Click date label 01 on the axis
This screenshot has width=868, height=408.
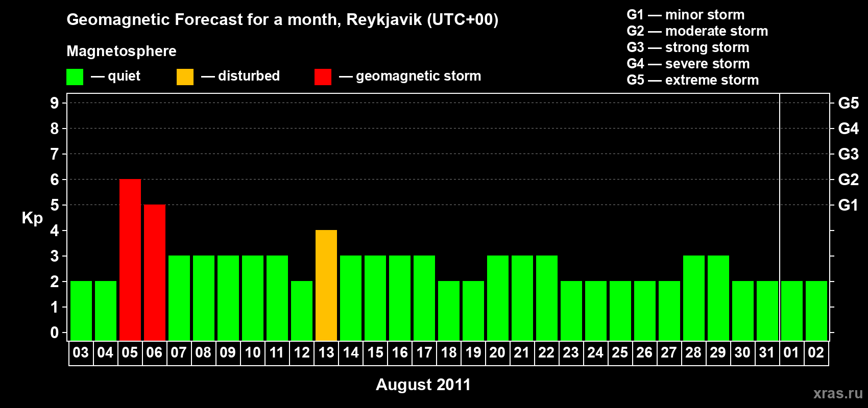791,352
